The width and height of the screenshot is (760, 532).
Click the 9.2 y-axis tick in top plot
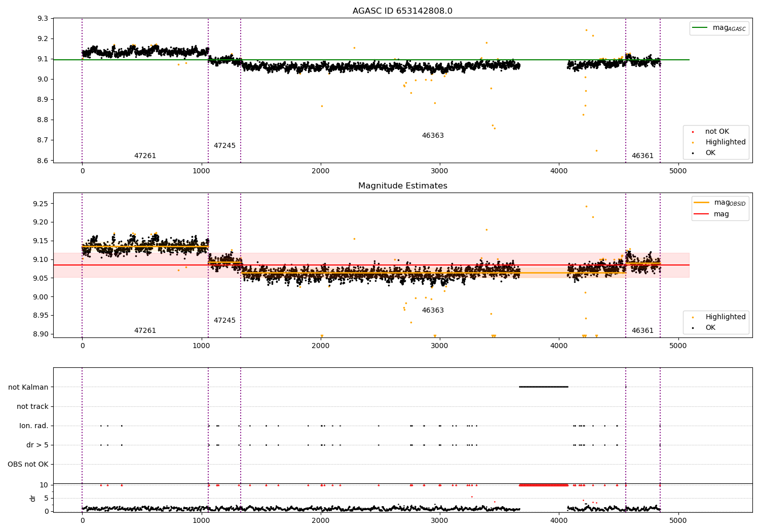pos(43,39)
